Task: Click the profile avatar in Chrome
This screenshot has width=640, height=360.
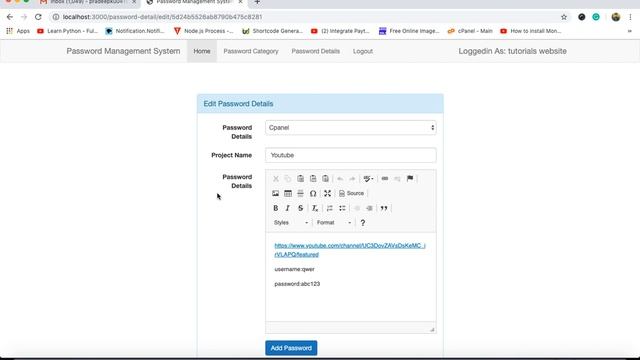Action: coord(616,17)
